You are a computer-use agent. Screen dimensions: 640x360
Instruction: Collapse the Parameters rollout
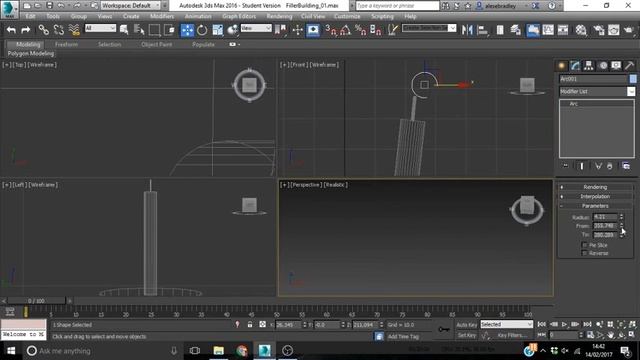(x=596, y=206)
